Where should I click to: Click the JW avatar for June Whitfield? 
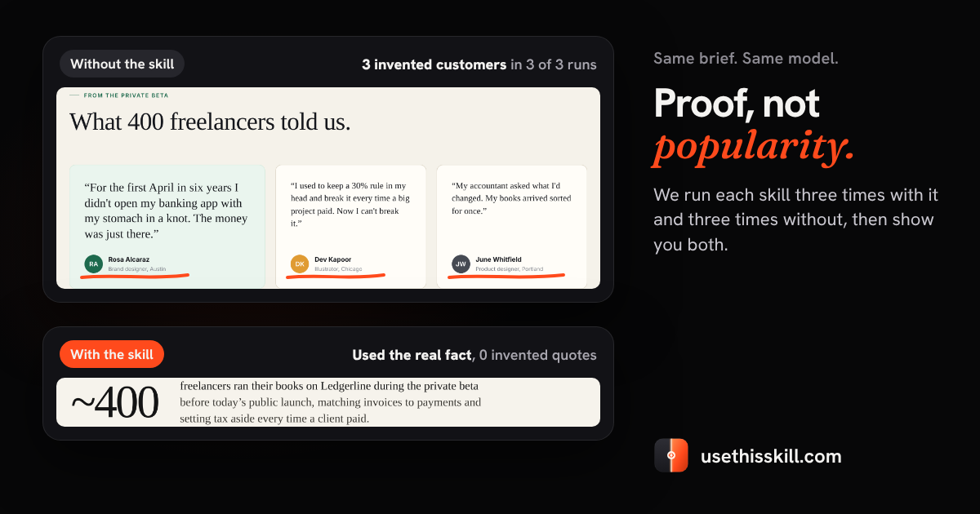point(461,264)
